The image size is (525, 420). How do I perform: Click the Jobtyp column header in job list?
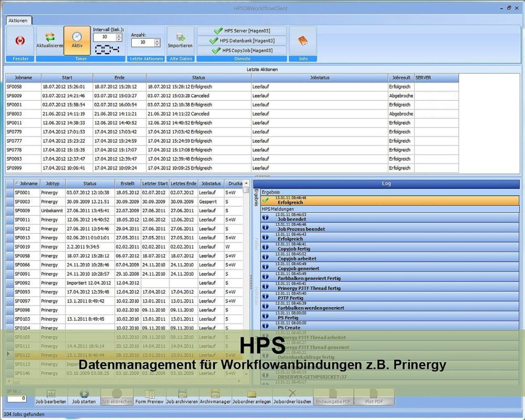pos(52,184)
